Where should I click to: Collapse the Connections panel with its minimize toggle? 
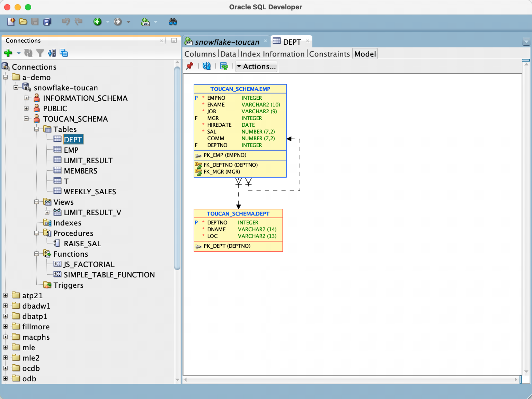click(x=174, y=41)
